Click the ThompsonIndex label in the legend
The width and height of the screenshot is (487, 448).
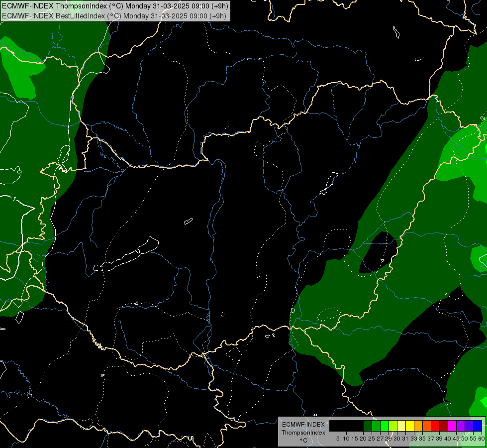coord(303,433)
